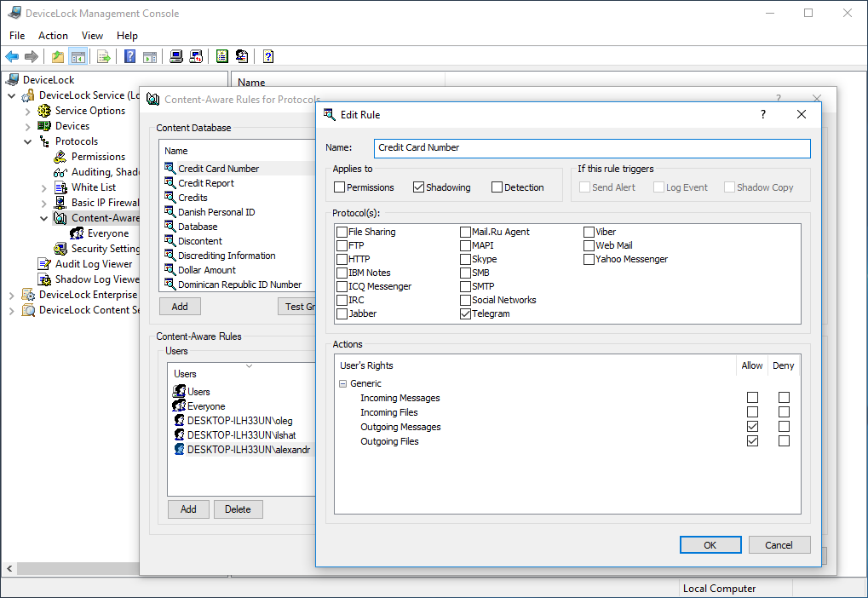The height and width of the screenshot is (598, 868).
Task: Collapse the Protocols tree node
Action: pyautogui.click(x=27, y=141)
